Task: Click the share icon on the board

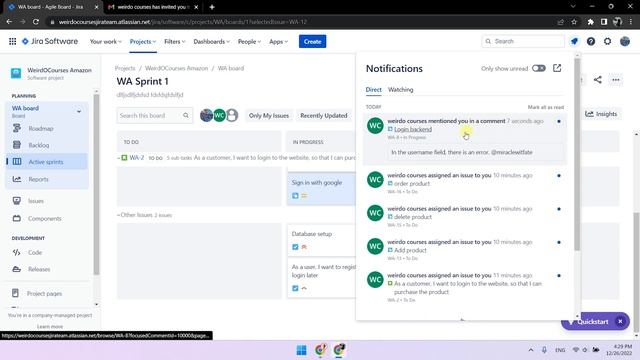Action: click(598, 80)
